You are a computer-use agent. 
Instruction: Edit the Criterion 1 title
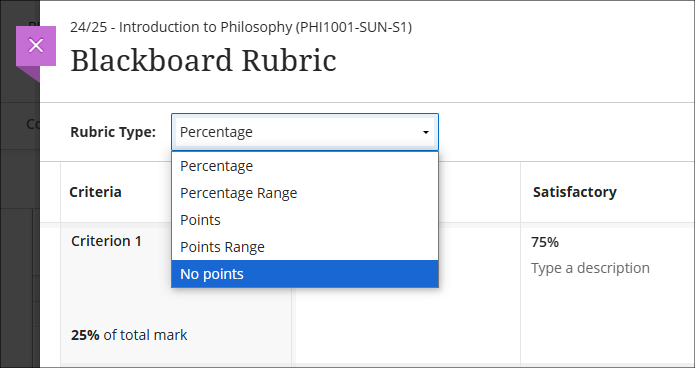tap(106, 241)
